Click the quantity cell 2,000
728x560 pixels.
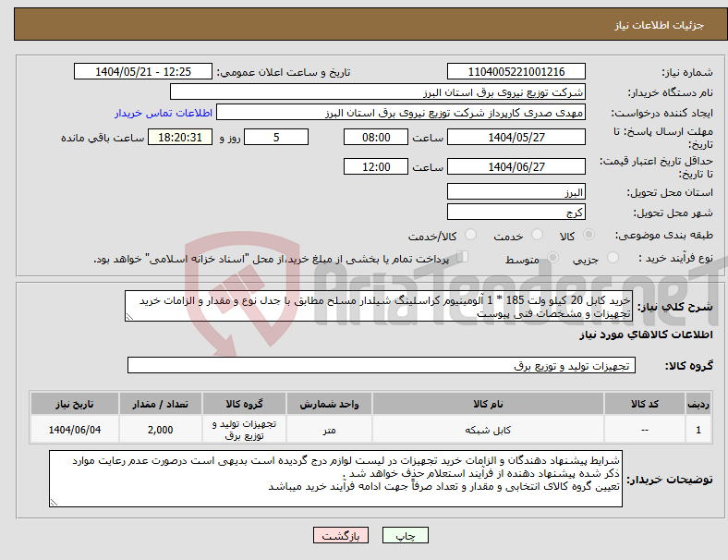(160, 430)
